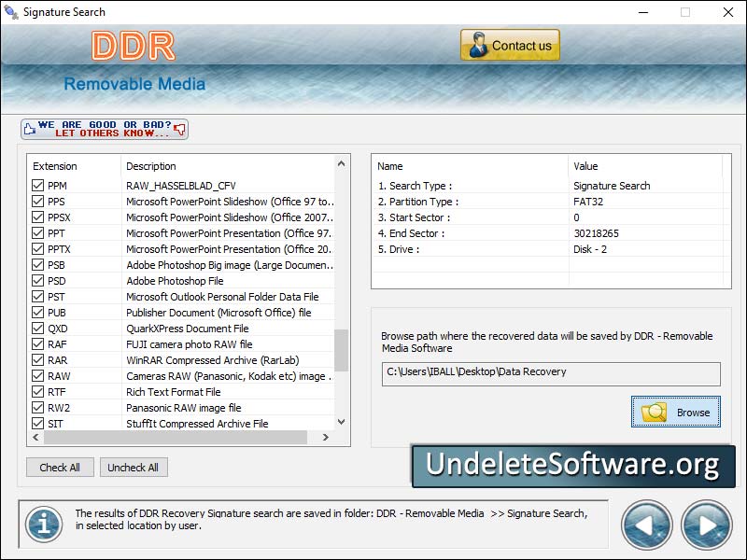Screen dimensions: 747x560
Task: Select 'Adobe Photoshop File' description
Action: pyautogui.click(x=175, y=281)
